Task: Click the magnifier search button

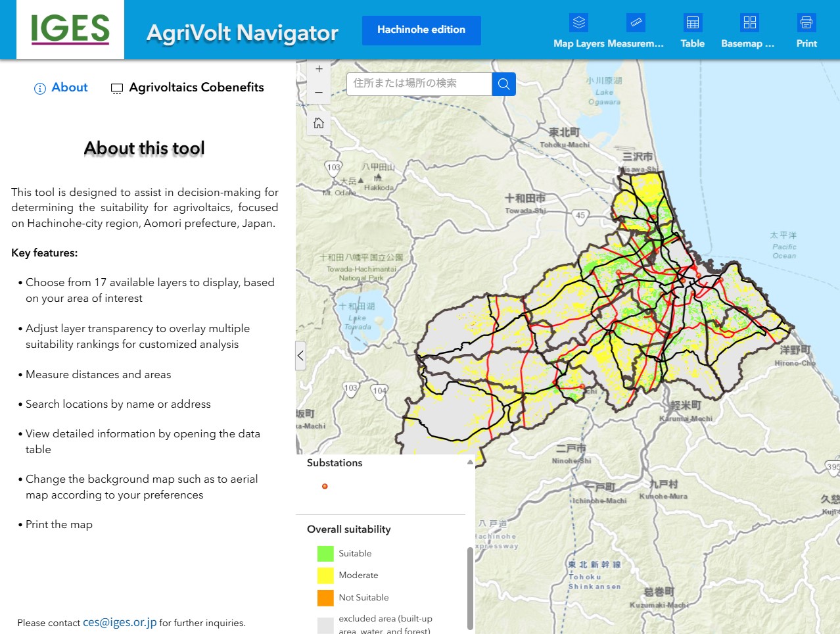Action: click(x=503, y=84)
